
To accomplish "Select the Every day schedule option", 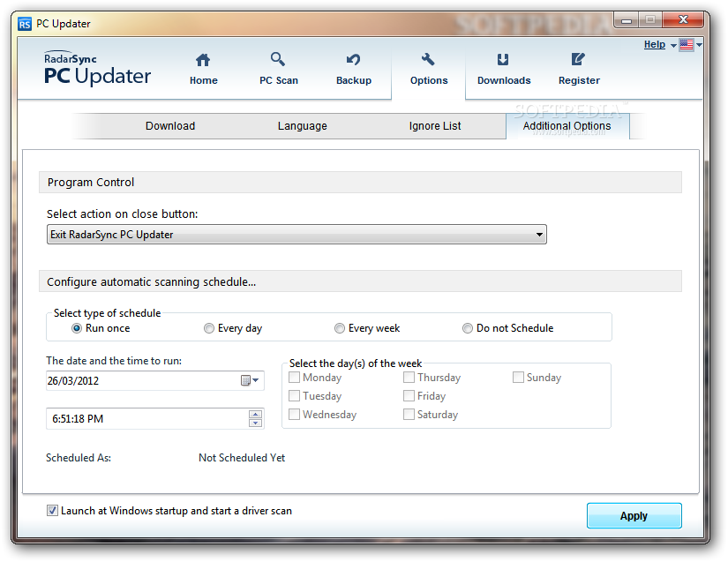I will 209,328.
